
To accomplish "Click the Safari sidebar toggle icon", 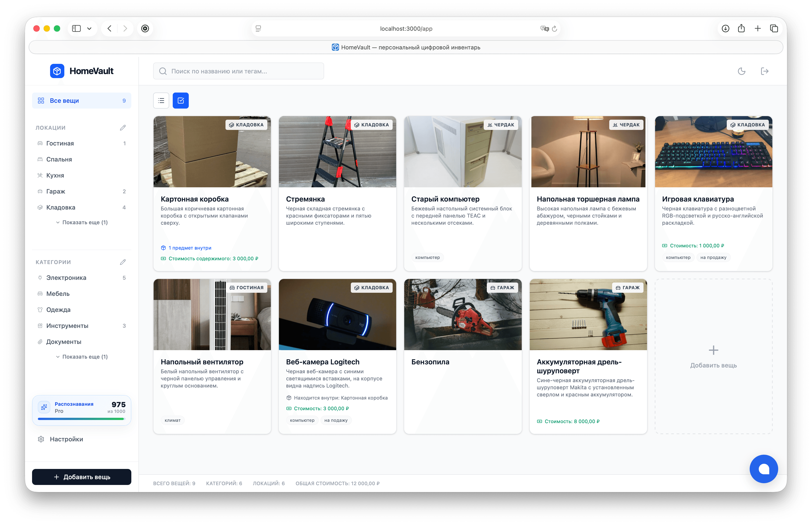I will click(x=76, y=29).
